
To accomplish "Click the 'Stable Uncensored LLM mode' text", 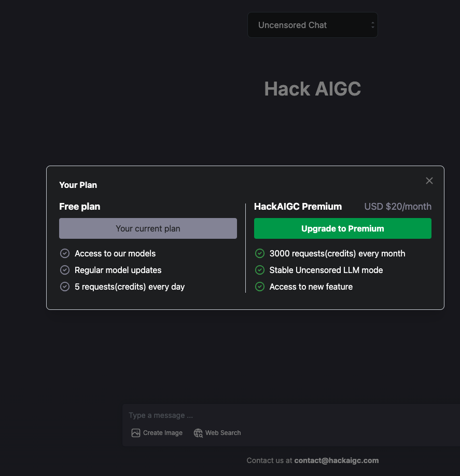I will [x=326, y=270].
